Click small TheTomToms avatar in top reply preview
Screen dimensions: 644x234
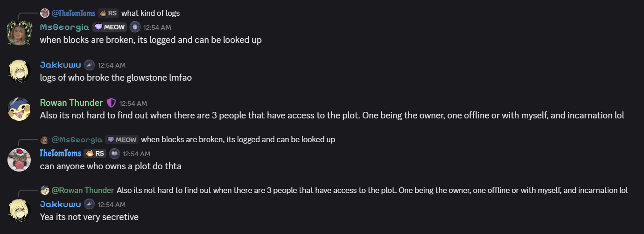45,13
